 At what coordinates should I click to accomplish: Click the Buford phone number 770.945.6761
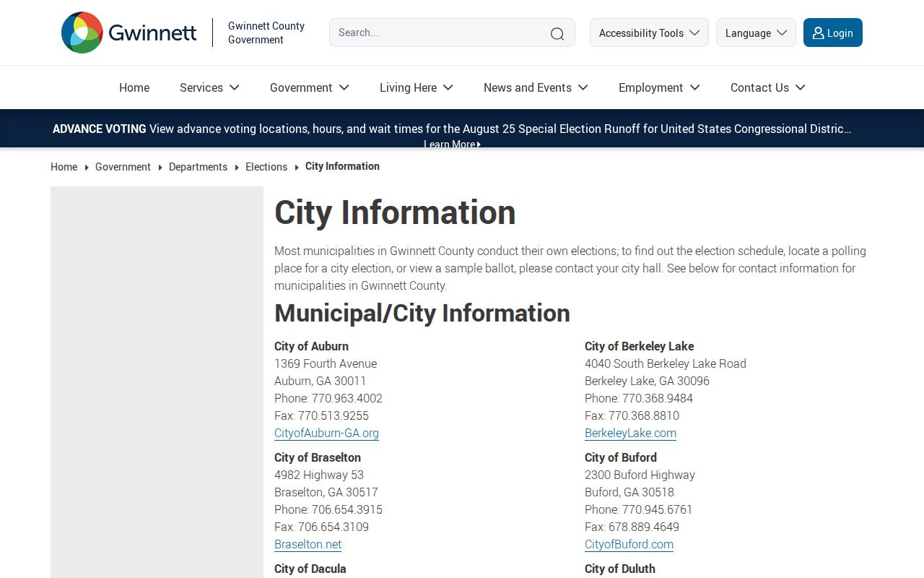tap(658, 509)
